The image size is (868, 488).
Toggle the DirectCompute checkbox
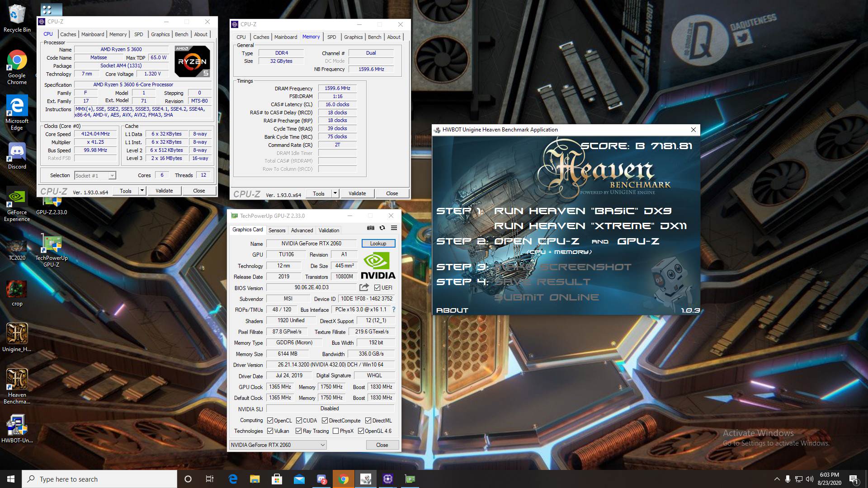point(325,421)
